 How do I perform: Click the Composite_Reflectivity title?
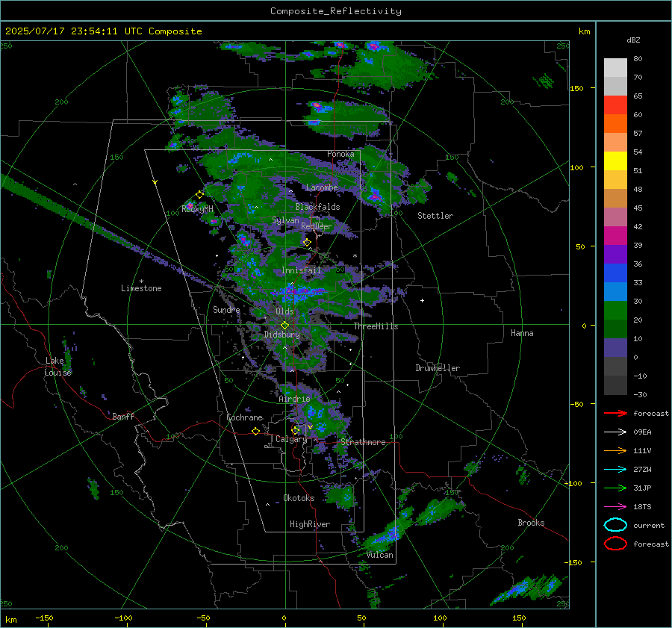click(x=336, y=11)
